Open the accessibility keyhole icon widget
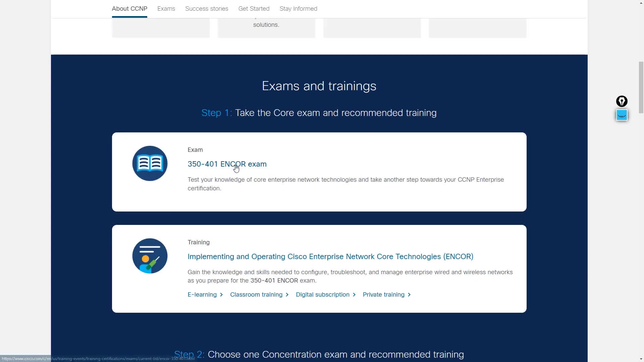The width and height of the screenshot is (644, 362). click(x=622, y=101)
